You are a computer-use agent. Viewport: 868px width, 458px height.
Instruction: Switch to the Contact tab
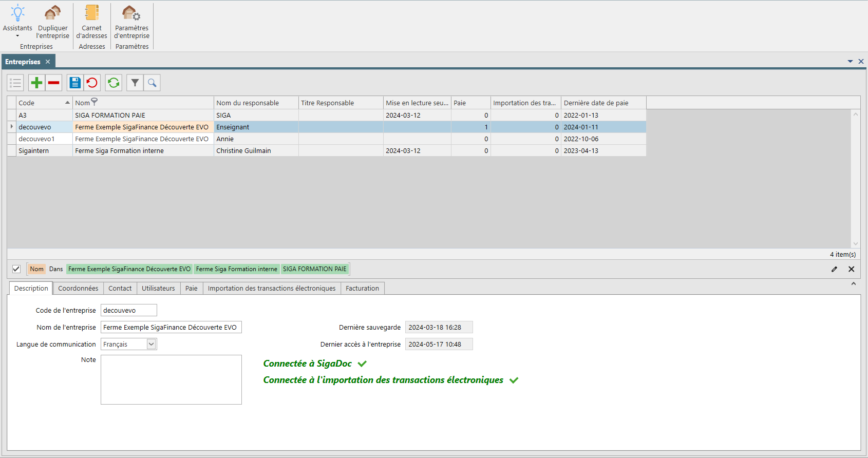point(120,289)
